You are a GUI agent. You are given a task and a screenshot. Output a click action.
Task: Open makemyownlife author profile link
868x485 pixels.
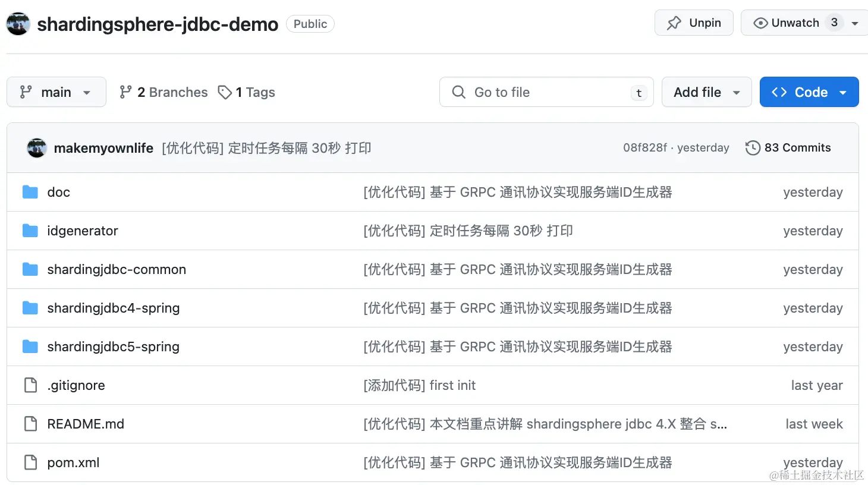pyautogui.click(x=103, y=148)
